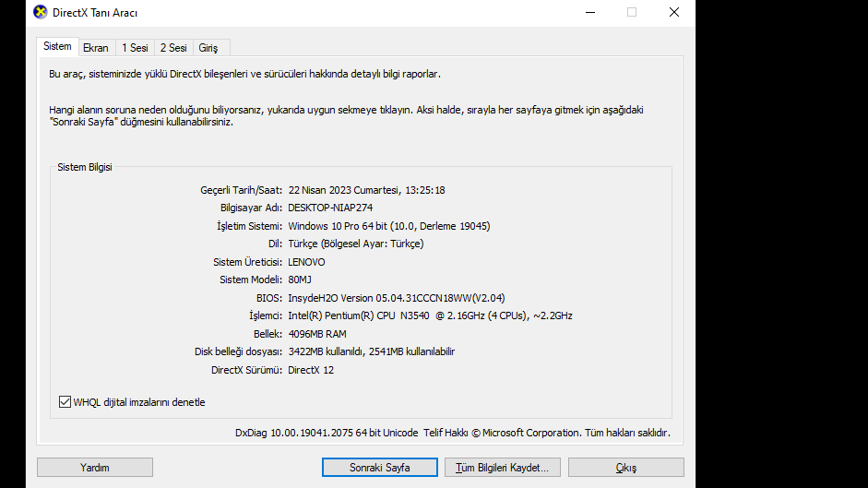Image resolution: width=868 pixels, height=488 pixels.
Task: Switch to the Ekran tab
Action: [96, 48]
